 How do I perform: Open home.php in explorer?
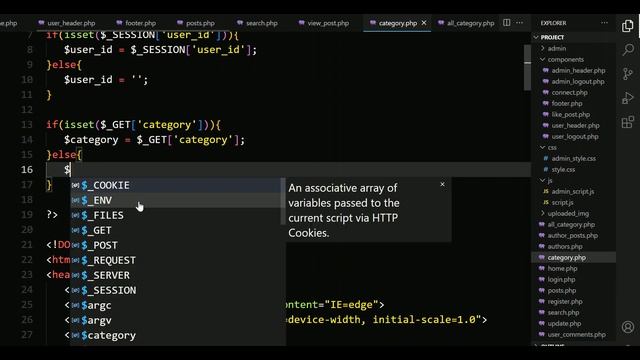(562, 269)
